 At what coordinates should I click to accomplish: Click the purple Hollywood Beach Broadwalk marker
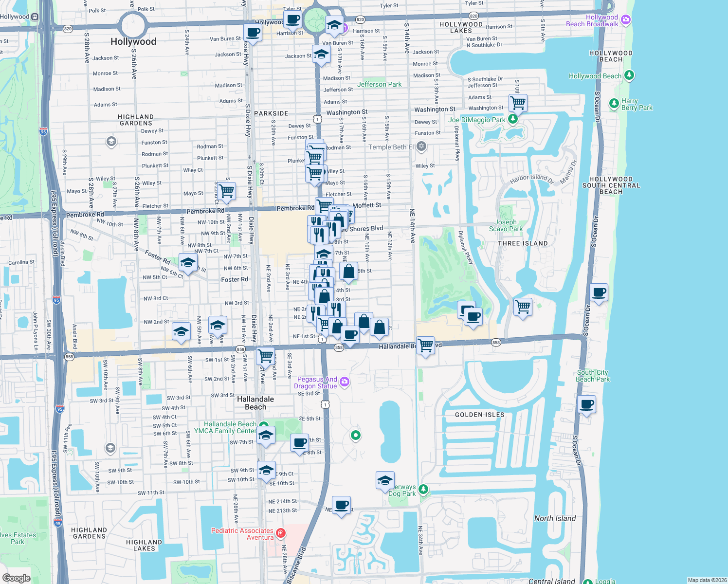coord(626,20)
